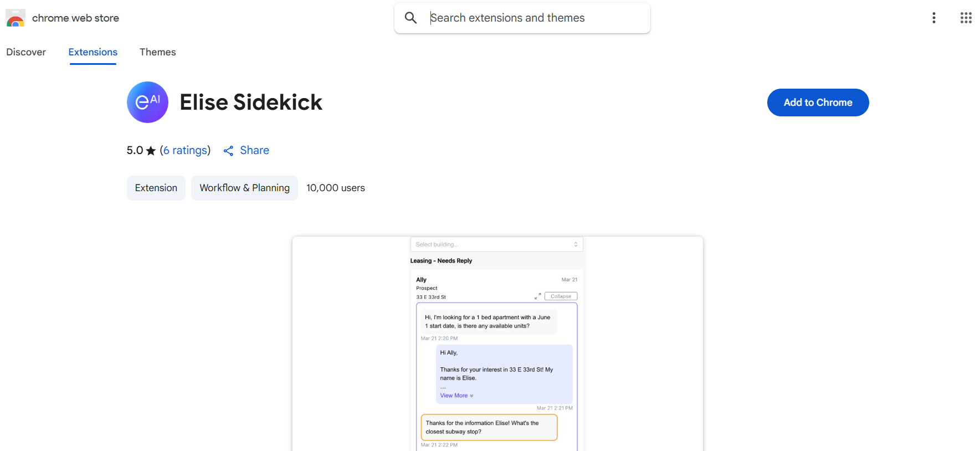Image resolution: width=980 pixels, height=451 pixels.
Task: Click the Elise Sidekick heading
Action: click(251, 102)
